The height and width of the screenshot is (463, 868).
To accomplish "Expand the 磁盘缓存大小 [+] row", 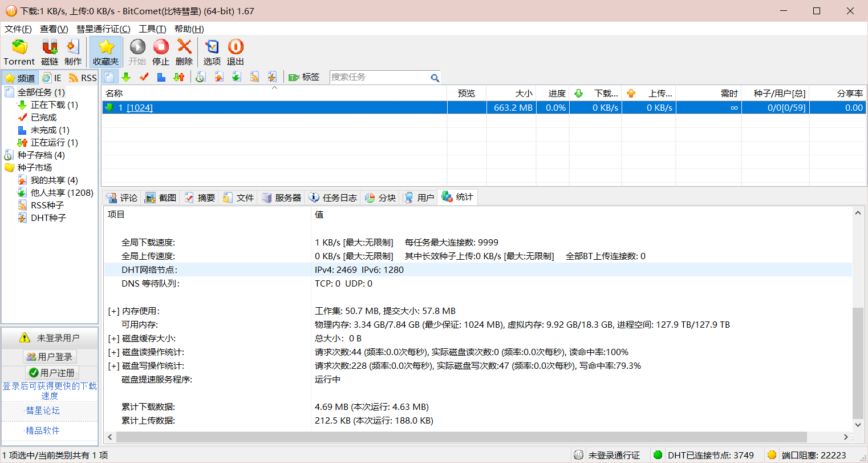I will pyautogui.click(x=113, y=339).
